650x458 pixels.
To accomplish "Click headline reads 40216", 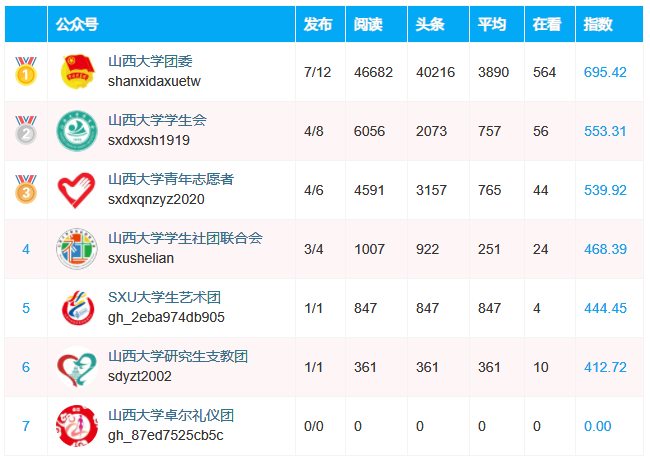I will (435, 72).
